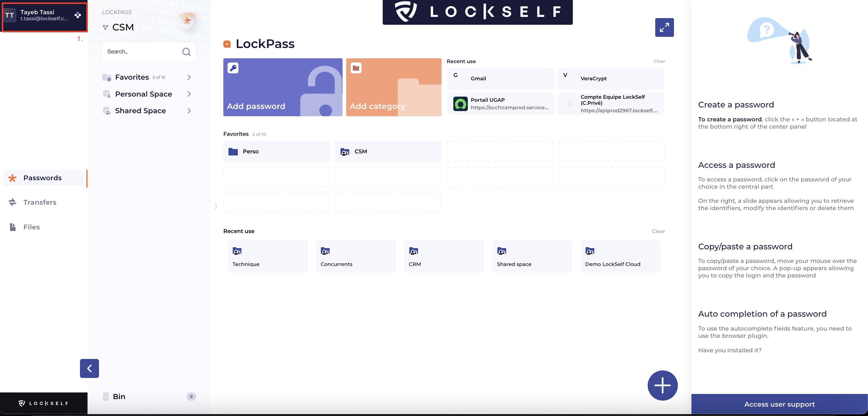Click the round plus button to create password
The height and width of the screenshot is (416, 868).
point(662,385)
